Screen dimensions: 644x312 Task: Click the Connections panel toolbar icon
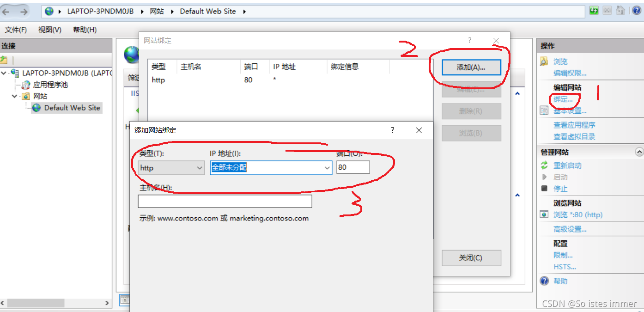coord(4,60)
